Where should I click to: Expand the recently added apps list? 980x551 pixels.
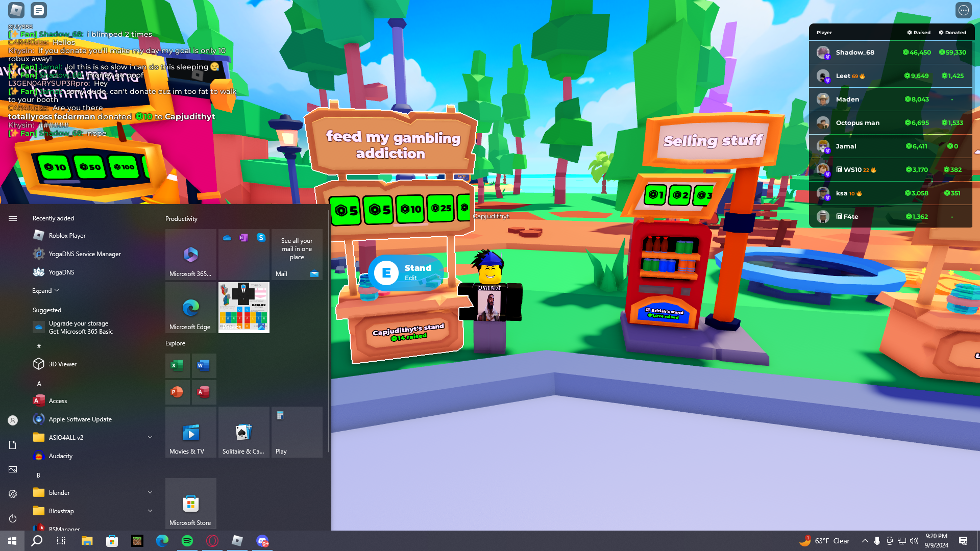45,291
